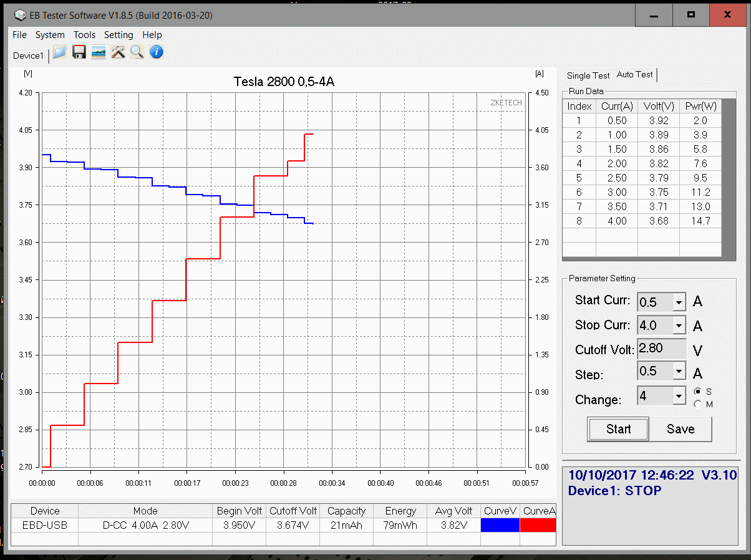Select the S radio button
This screenshot has width=751, height=560.
point(697,392)
